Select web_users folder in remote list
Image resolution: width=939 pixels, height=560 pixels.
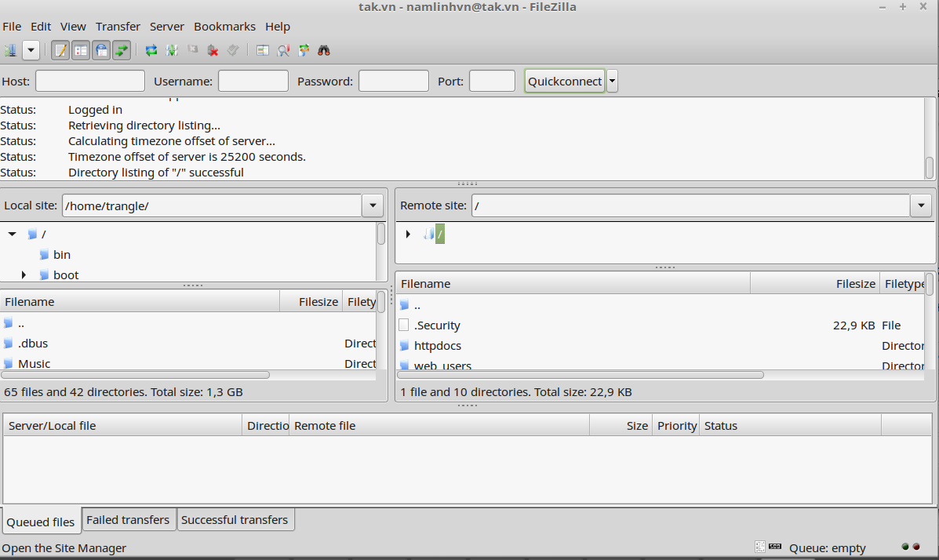(442, 365)
